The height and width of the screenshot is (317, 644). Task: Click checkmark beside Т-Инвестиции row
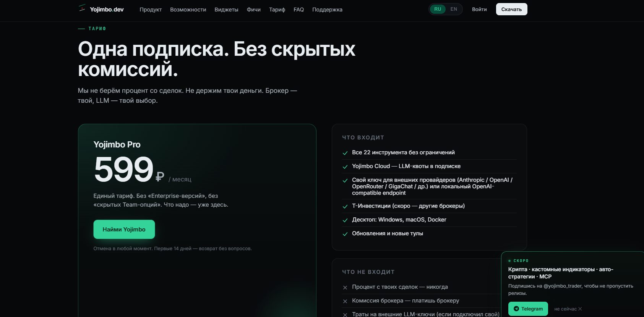tap(345, 207)
